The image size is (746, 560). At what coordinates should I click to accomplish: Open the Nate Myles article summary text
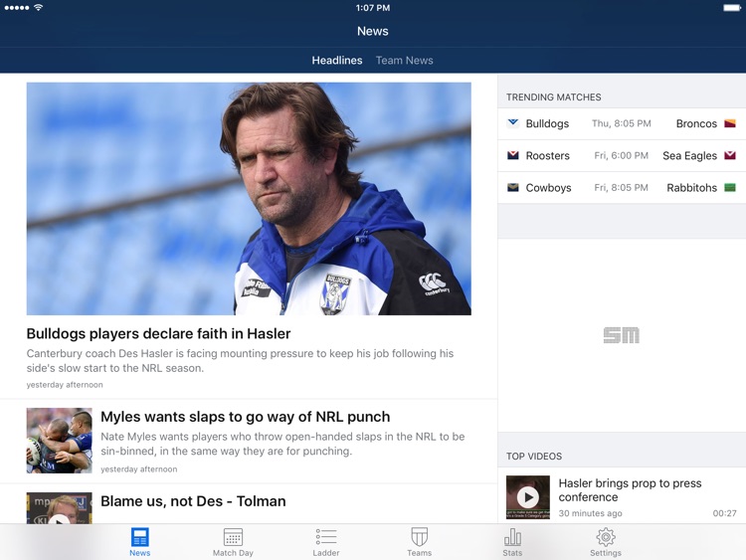282,444
